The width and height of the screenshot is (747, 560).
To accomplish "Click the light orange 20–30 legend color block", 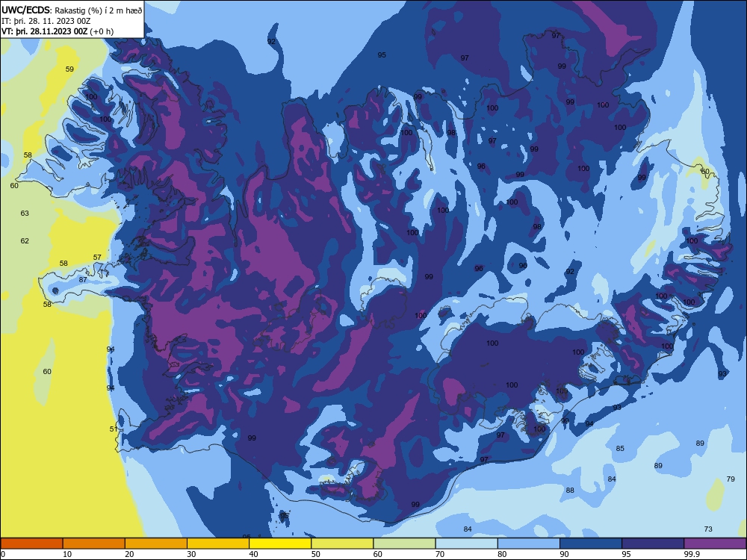I will point(156,544).
